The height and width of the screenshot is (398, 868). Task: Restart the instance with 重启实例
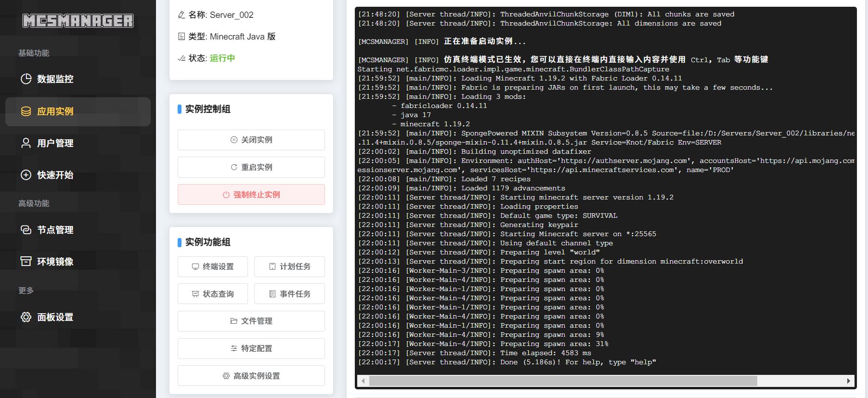[x=251, y=167]
